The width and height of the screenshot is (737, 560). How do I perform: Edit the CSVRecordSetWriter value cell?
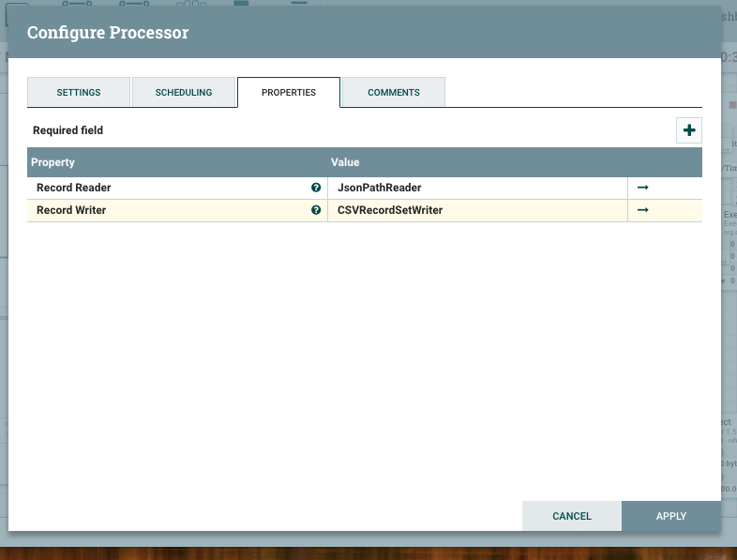[x=477, y=210]
